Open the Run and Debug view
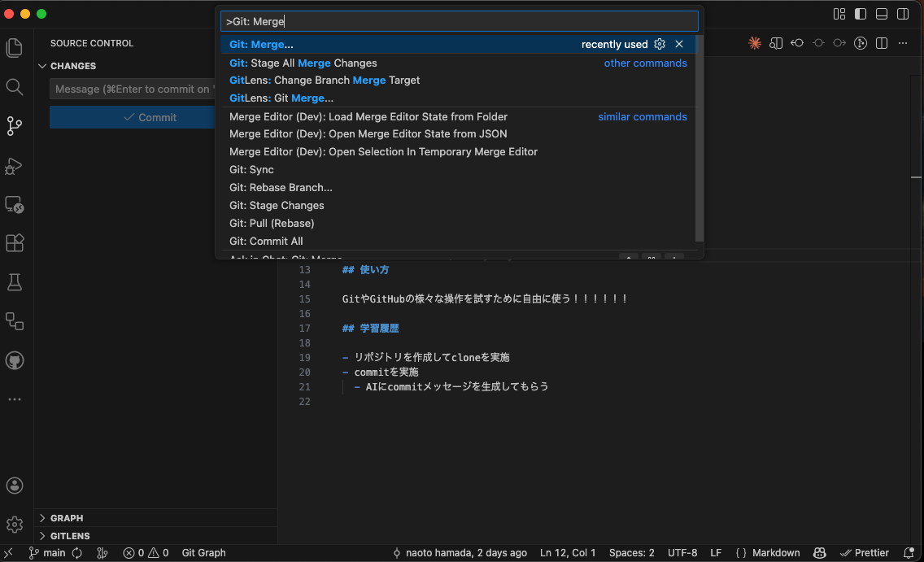924x562 pixels. (15, 166)
